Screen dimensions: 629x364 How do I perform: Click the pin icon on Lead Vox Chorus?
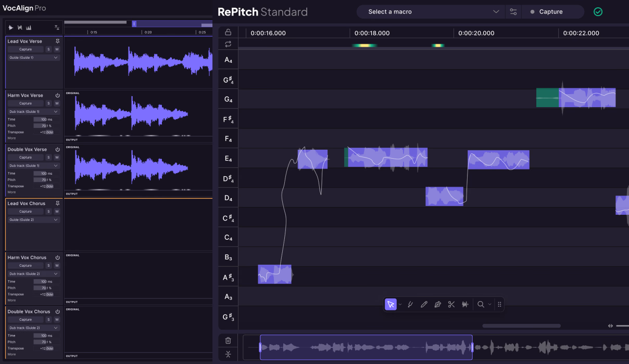click(57, 203)
